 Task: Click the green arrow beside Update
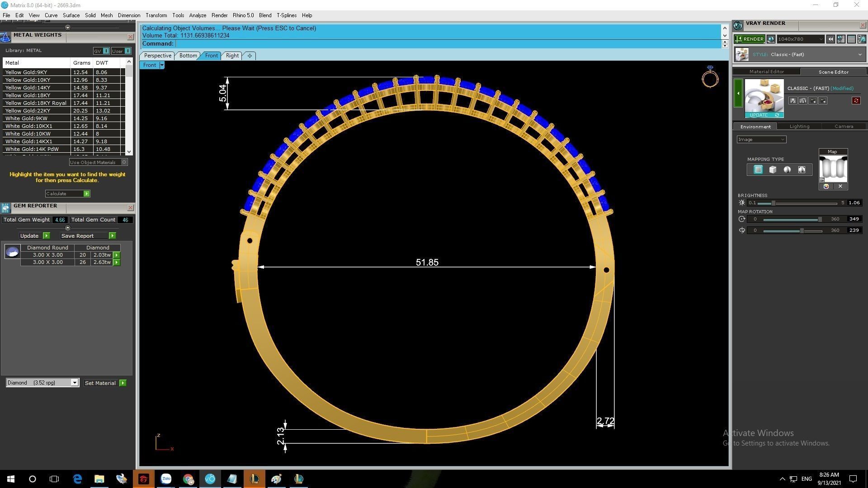(46, 236)
